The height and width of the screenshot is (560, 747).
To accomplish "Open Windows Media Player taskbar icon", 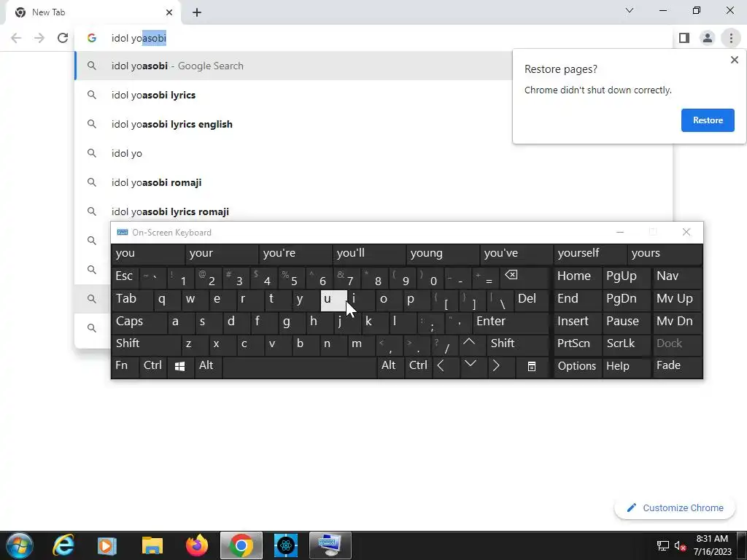I will pos(107,545).
